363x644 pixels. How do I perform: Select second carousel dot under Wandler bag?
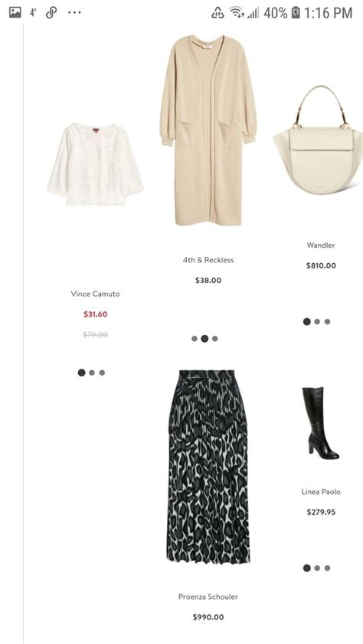coord(317,321)
